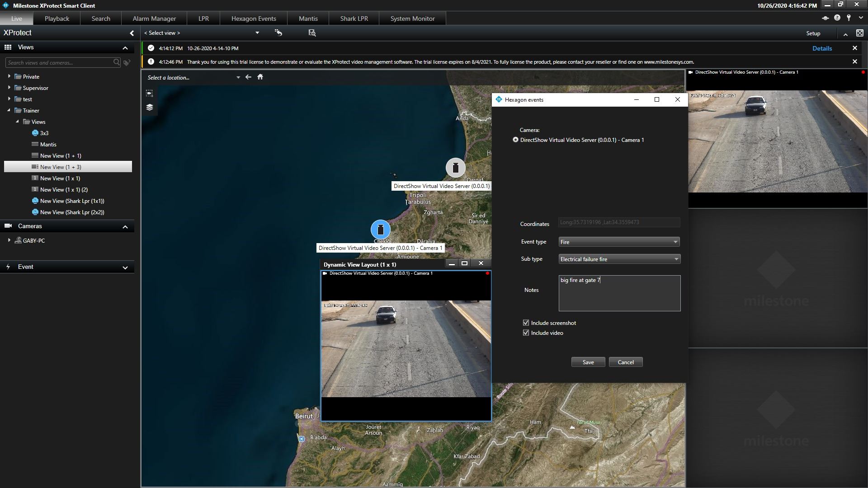Click the key login icon top right
Image resolution: width=868 pixels, height=488 pixels.
tap(849, 18)
